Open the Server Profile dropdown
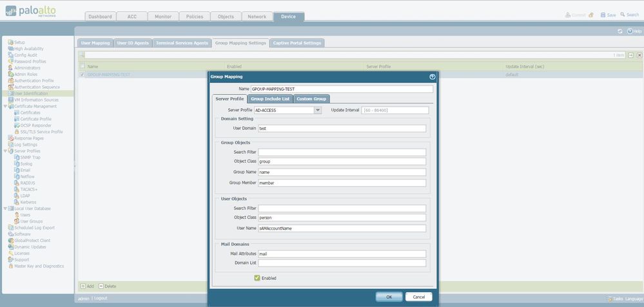 (317, 110)
